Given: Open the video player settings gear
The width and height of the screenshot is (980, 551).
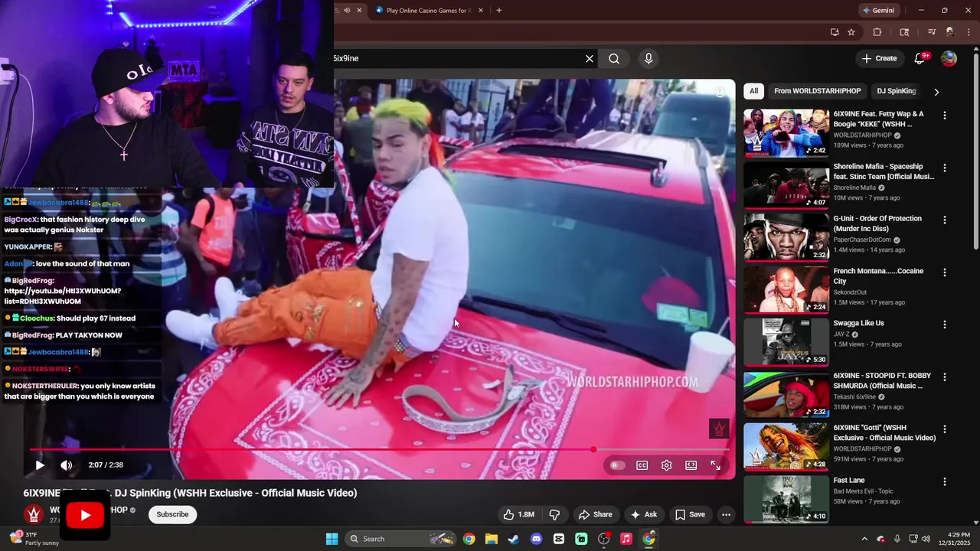Looking at the screenshot, I should click(667, 465).
